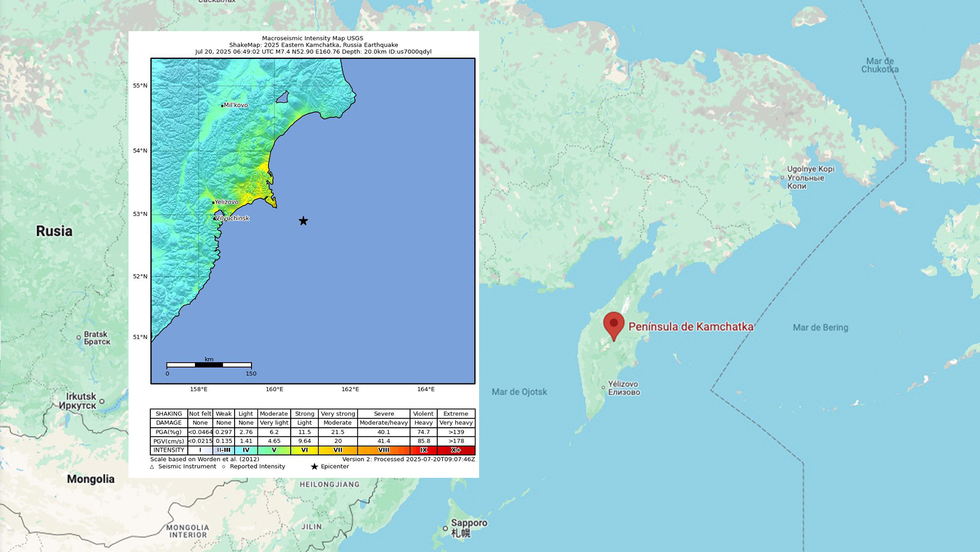Click the Yelizovo city dot on ShakeMap
Screen dimensions: 980x552
pyautogui.click(x=213, y=202)
